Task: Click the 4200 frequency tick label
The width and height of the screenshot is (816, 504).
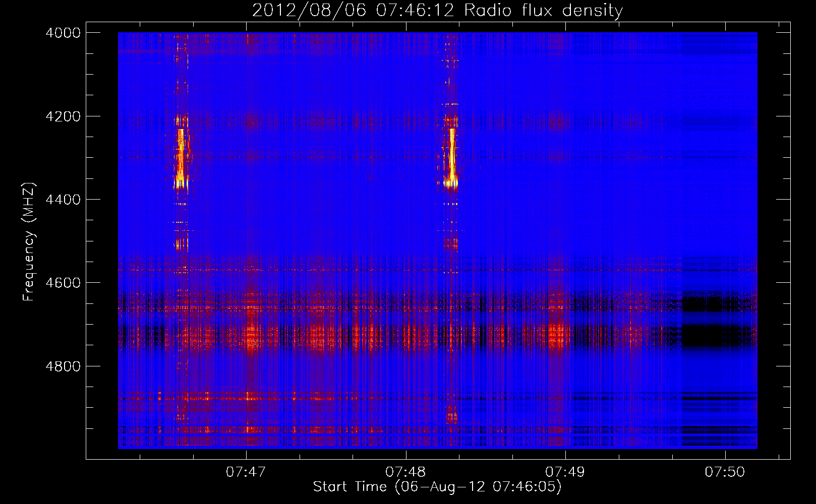Action: pyautogui.click(x=63, y=116)
